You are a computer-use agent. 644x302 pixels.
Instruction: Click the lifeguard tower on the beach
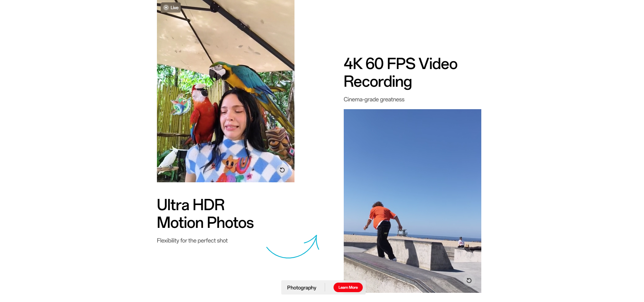click(402, 232)
